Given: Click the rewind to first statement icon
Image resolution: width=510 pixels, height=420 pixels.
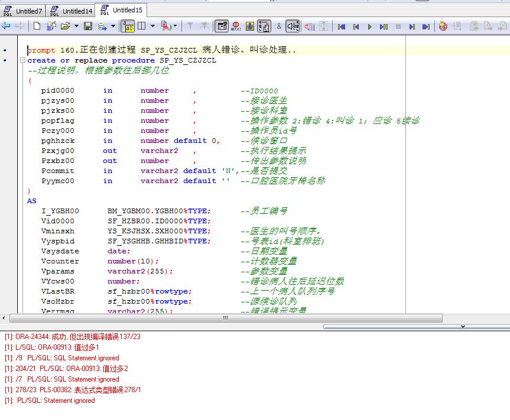Looking at the screenshot, I should click(342, 27).
